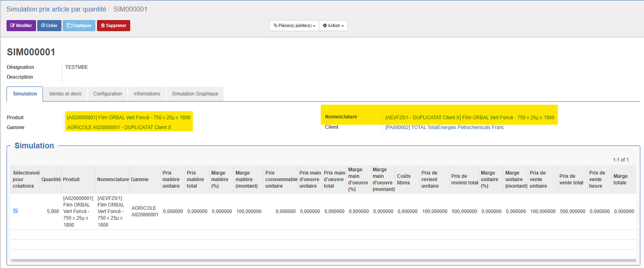644x268 pixels.
Task: Switch to the Ventes et devis tab
Action: coord(65,94)
